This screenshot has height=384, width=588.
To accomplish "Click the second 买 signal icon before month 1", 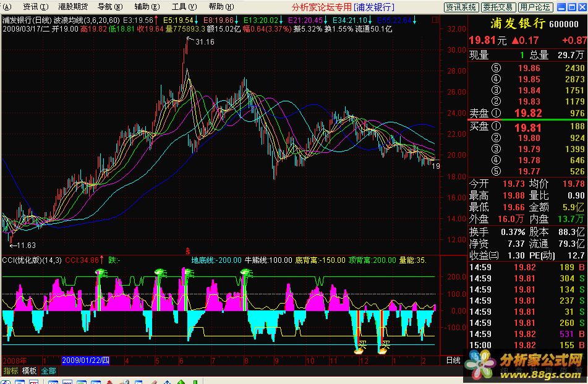I will click(383, 347).
